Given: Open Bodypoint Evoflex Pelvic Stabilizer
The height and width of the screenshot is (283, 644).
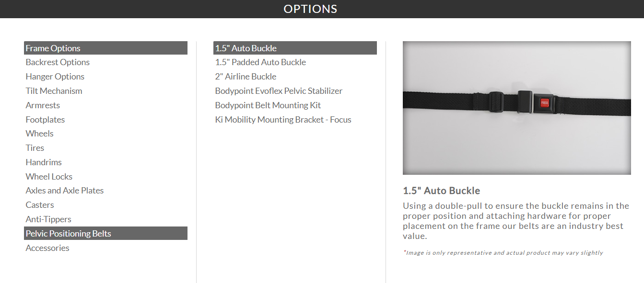Looking at the screenshot, I should (x=279, y=91).
